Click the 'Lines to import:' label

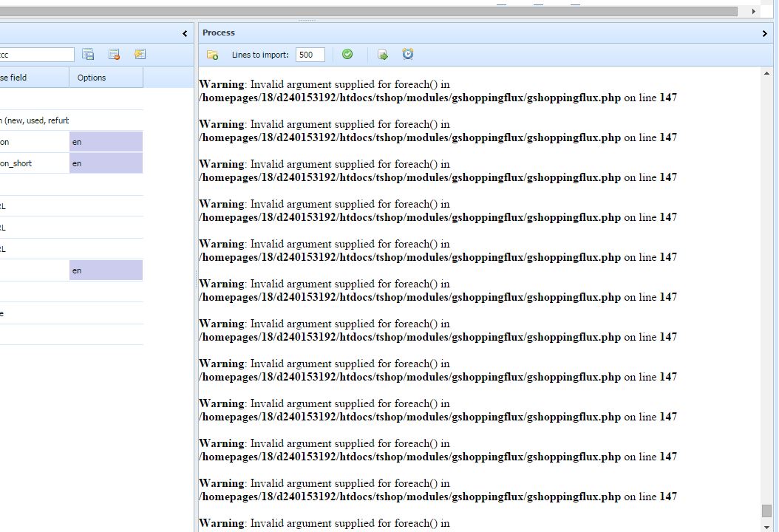pos(260,55)
